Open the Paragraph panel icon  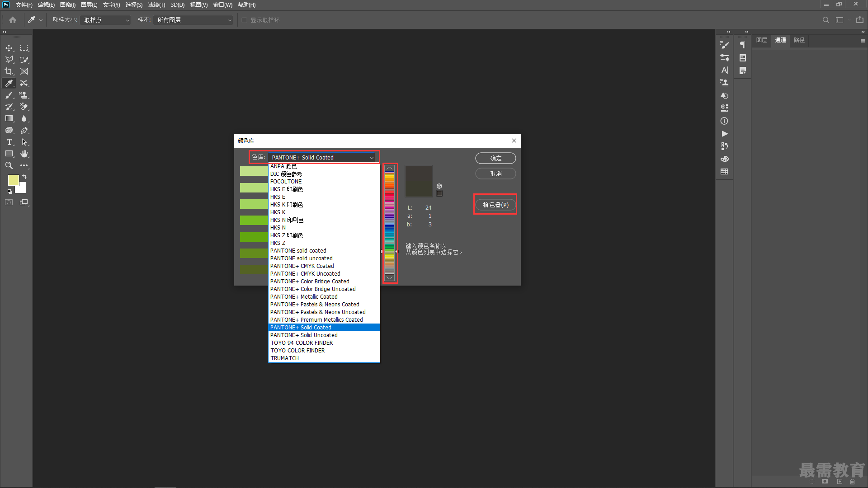[743, 45]
